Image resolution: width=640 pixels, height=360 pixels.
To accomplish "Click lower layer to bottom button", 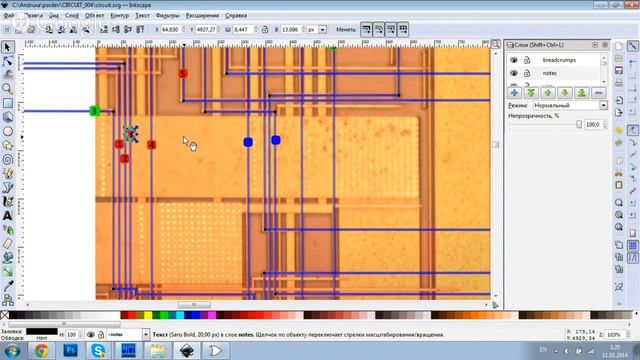I will [x=582, y=93].
